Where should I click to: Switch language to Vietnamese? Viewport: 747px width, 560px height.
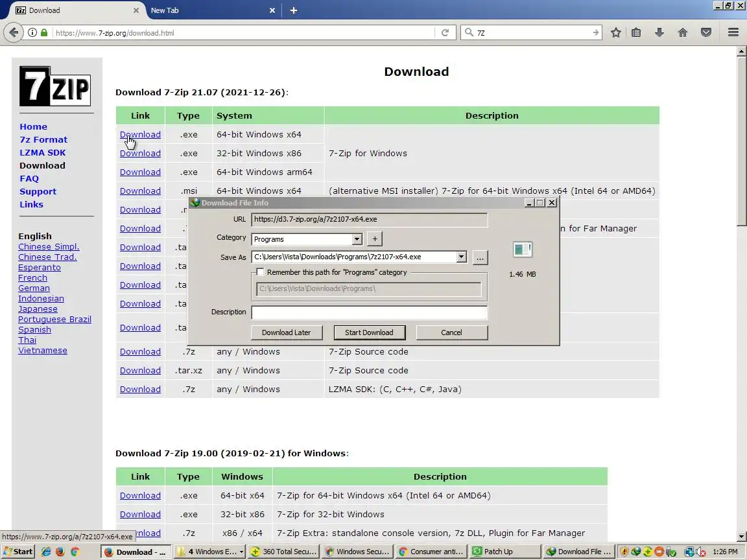click(42, 351)
